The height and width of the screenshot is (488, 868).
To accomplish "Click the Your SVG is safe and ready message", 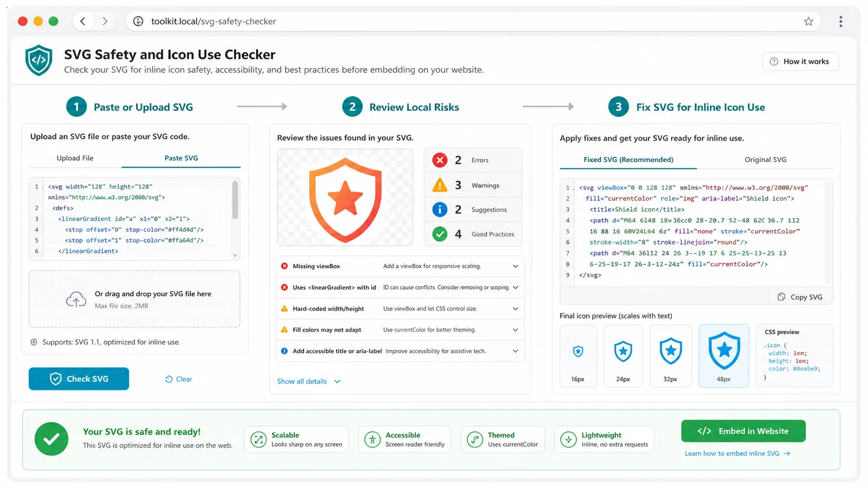I will click(x=142, y=432).
